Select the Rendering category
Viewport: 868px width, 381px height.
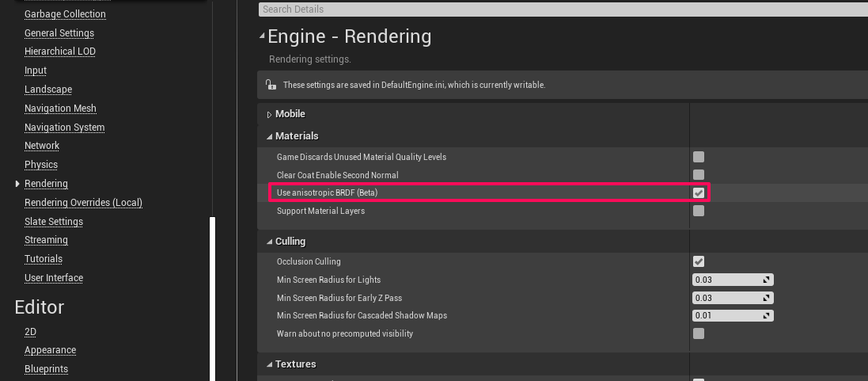pos(46,183)
